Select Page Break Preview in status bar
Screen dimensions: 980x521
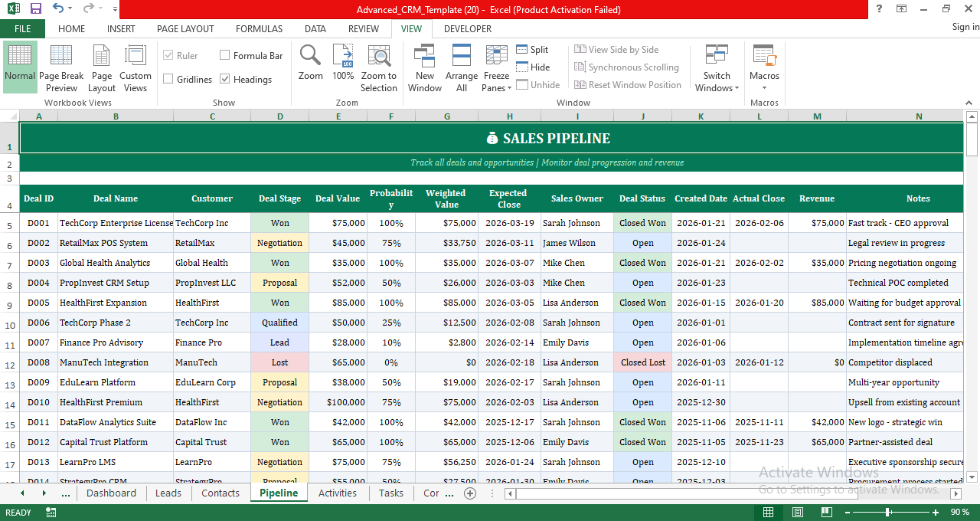tap(827, 512)
